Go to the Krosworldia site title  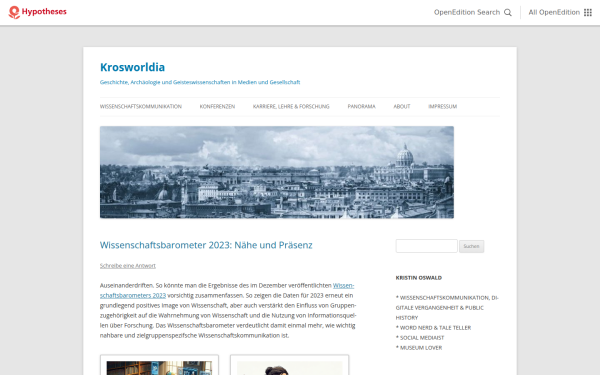pos(132,67)
